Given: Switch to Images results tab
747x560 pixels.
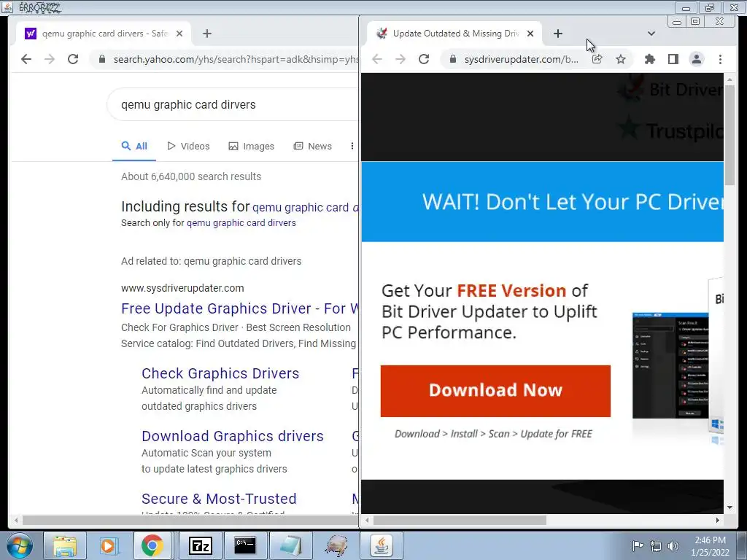Looking at the screenshot, I should point(252,146).
